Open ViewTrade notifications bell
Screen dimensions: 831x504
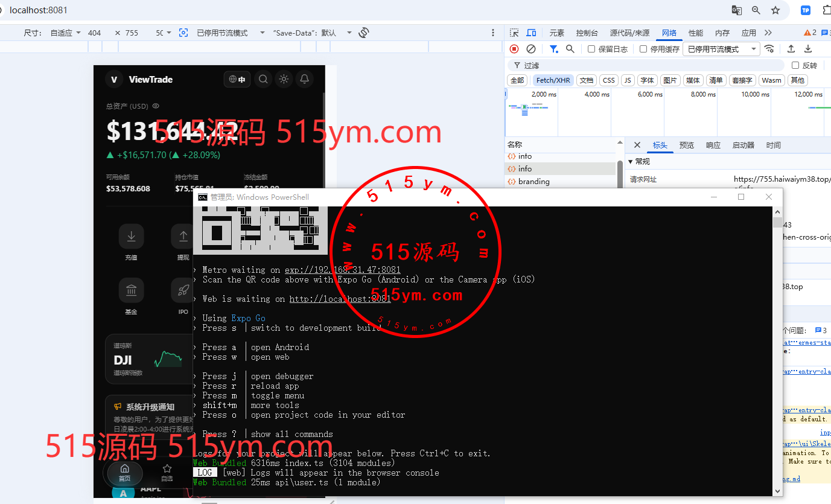coord(305,79)
